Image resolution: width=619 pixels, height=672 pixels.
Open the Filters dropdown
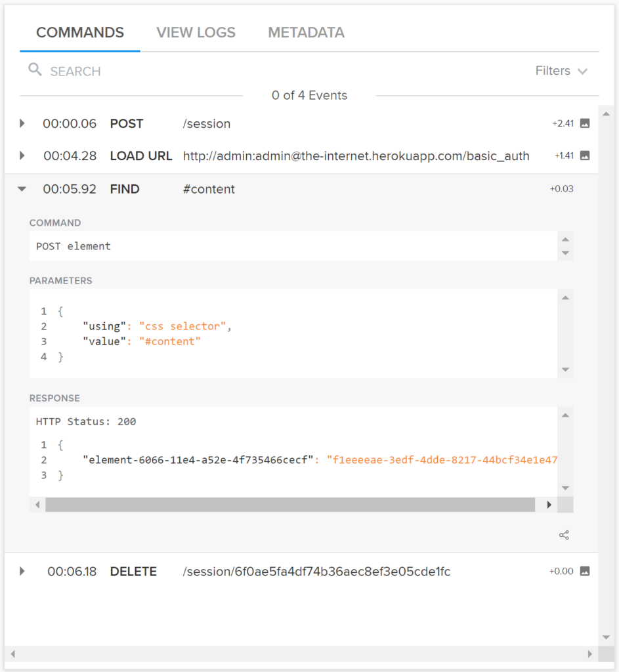click(561, 71)
